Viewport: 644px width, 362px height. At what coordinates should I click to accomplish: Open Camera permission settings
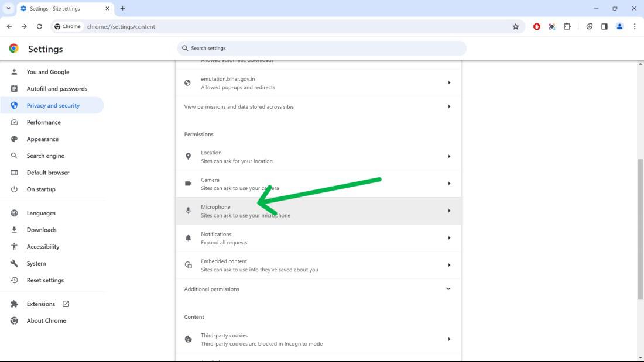[x=318, y=184]
